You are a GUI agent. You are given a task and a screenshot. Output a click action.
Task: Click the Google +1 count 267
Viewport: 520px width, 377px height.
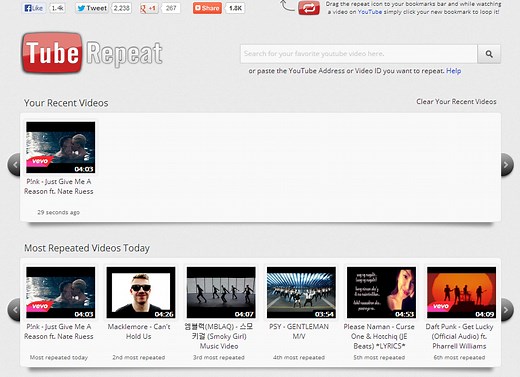point(171,8)
